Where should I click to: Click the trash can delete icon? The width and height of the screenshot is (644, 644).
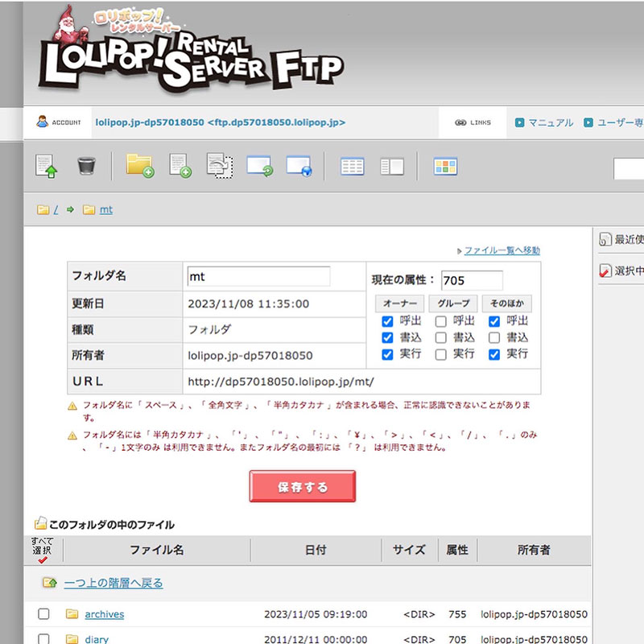coord(87,167)
